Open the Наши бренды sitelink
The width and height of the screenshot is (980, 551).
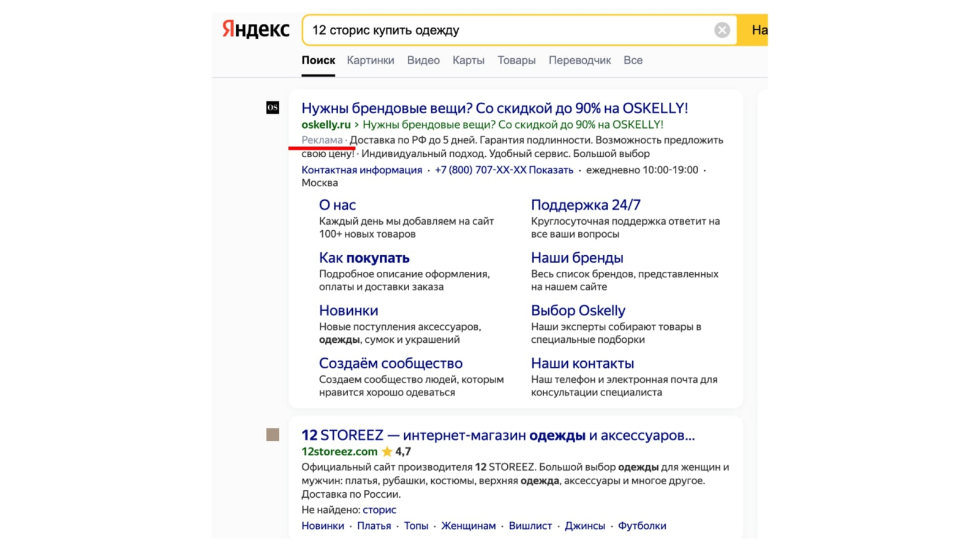click(577, 258)
